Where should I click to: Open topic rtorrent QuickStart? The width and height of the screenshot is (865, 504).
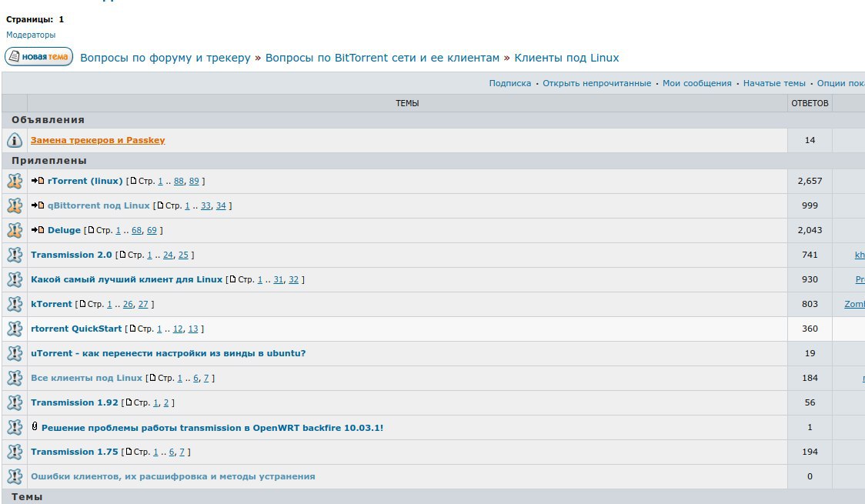(x=76, y=329)
